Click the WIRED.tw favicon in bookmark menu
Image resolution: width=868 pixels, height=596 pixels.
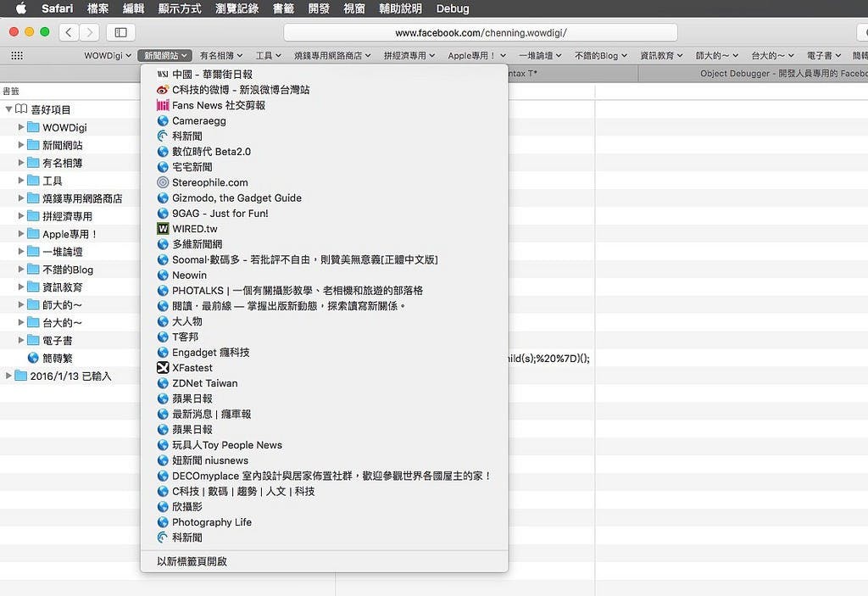[x=164, y=229]
